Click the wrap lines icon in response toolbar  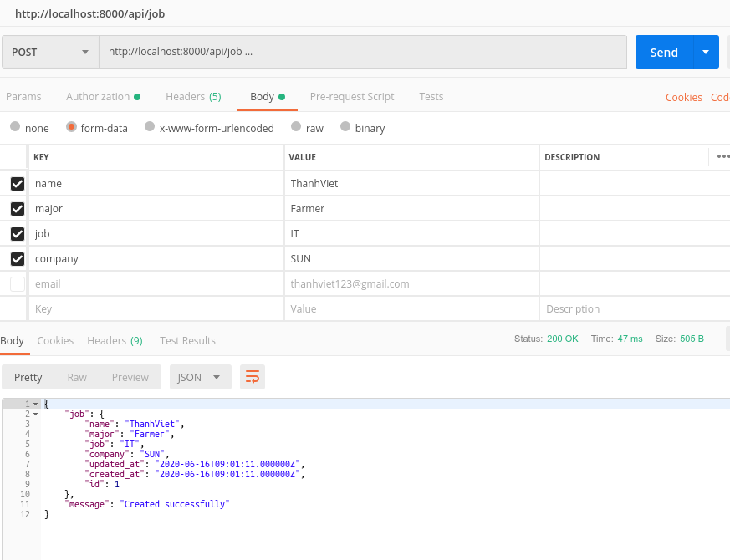click(252, 377)
